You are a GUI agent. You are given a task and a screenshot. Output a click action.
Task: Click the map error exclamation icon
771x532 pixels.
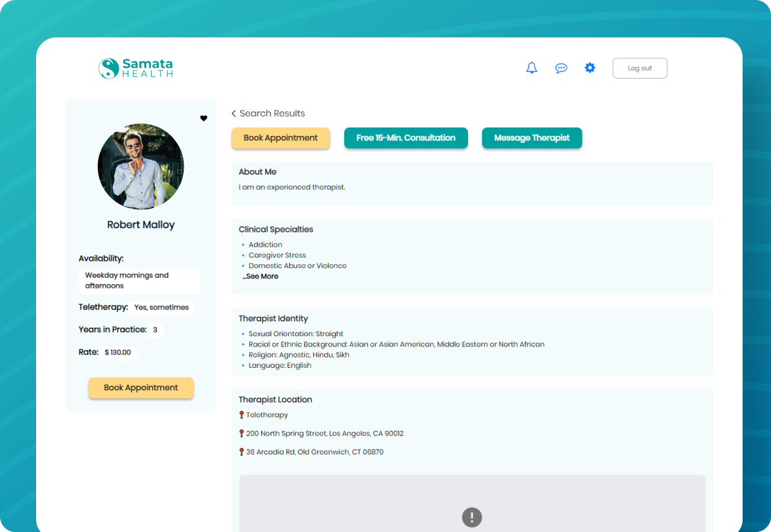[472, 517]
